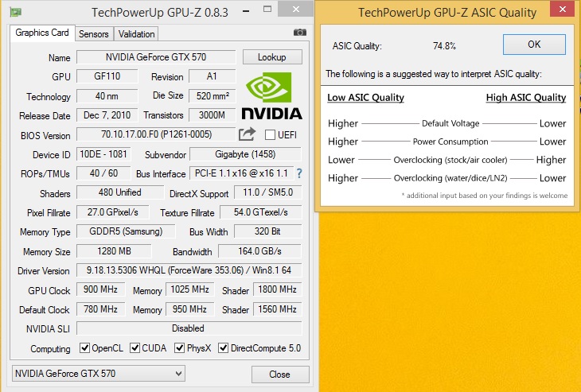
Task: Click the Name field NVIDIA GeForce GTX 570
Action: [x=156, y=57]
